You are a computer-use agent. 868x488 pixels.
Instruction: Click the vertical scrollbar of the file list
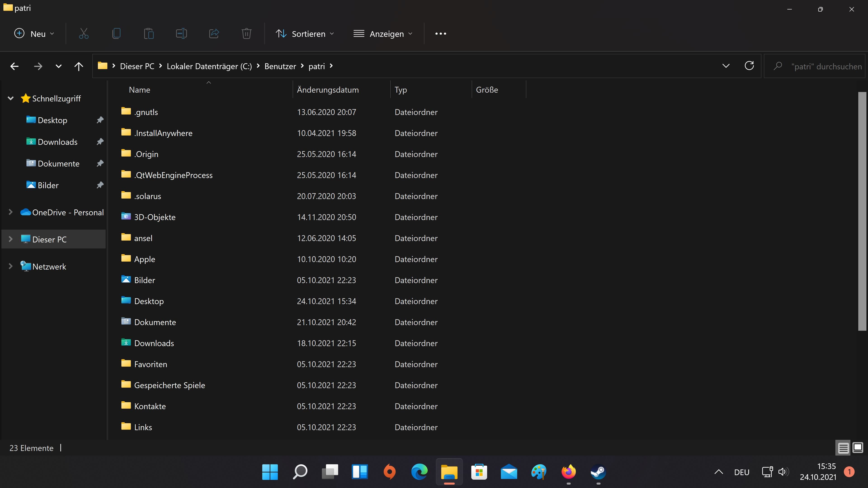pos(862,211)
